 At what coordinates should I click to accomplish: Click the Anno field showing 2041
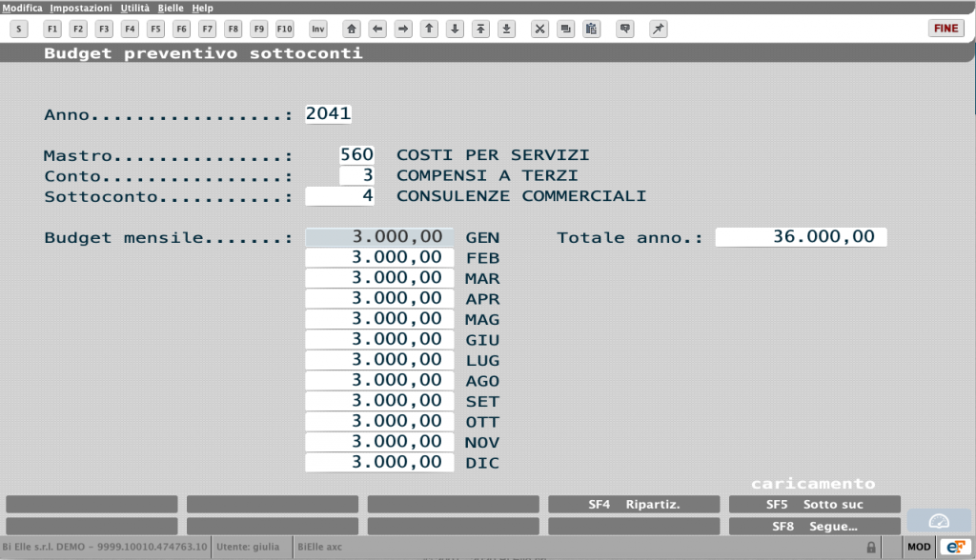pyautogui.click(x=328, y=114)
